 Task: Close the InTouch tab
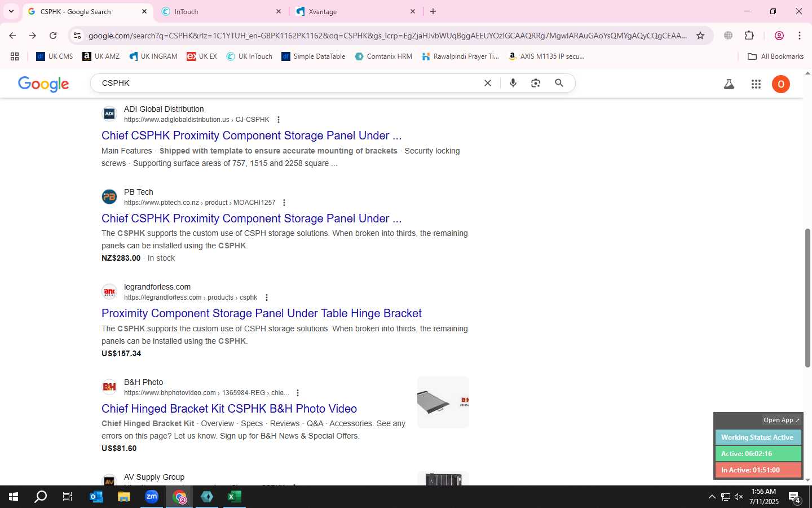point(279,11)
